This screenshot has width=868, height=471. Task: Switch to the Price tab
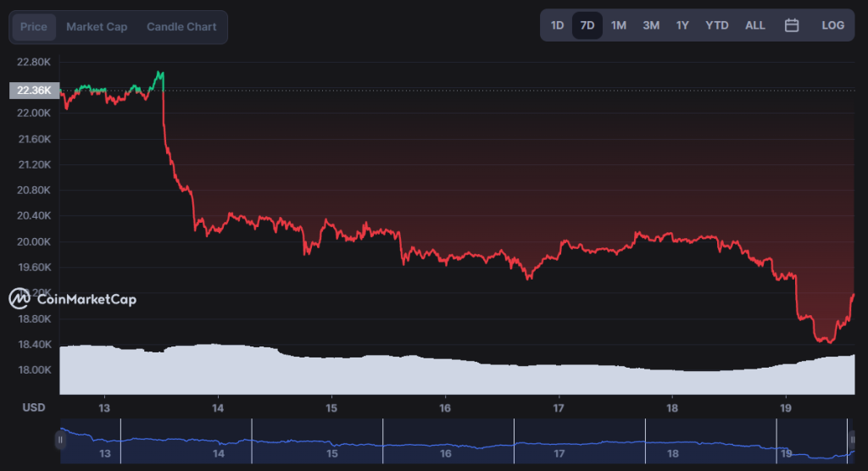[34, 27]
